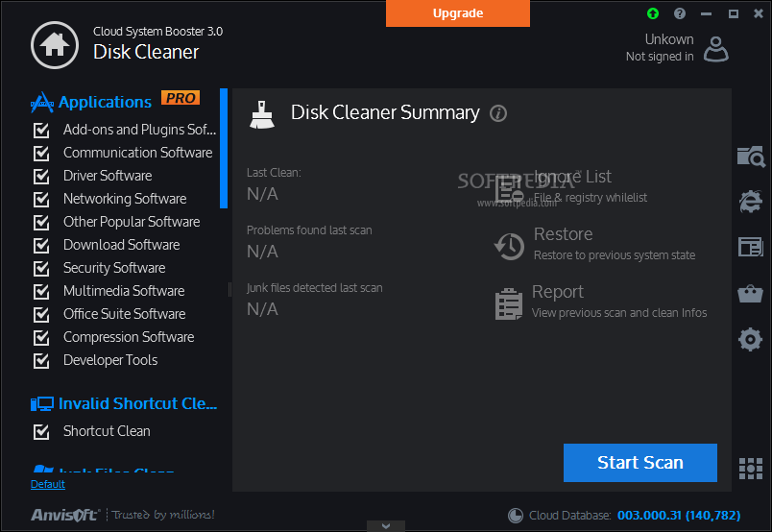
Task: Uncheck Communication Software checkbox
Action: pos(41,154)
